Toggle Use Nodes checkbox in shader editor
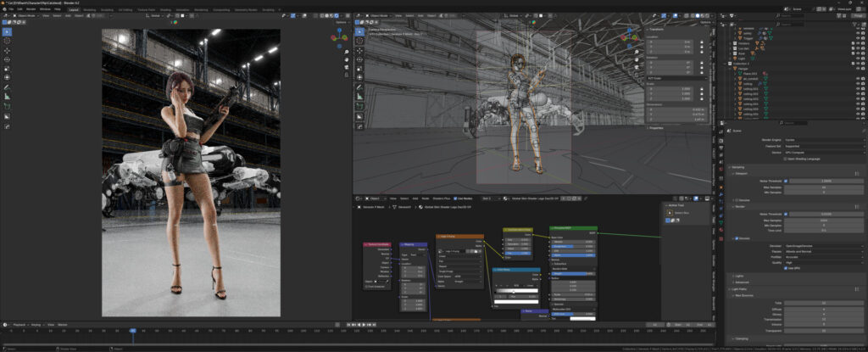The width and height of the screenshot is (868, 352). click(x=455, y=198)
